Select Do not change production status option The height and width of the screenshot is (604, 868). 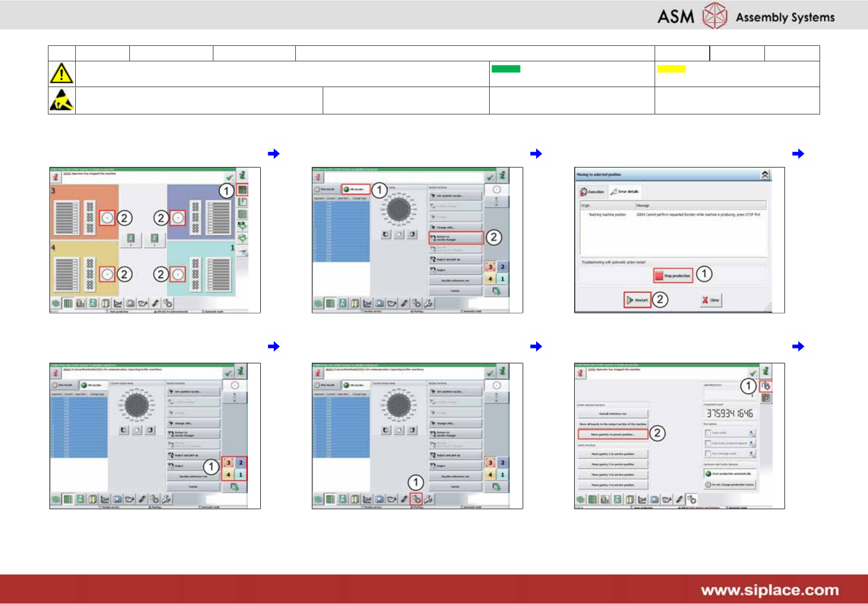click(x=729, y=484)
